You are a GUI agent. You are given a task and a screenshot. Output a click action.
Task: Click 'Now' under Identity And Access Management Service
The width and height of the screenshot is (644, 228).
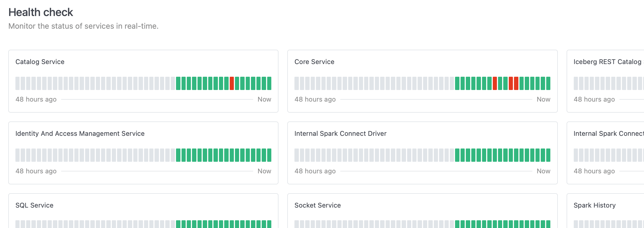point(264,171)
